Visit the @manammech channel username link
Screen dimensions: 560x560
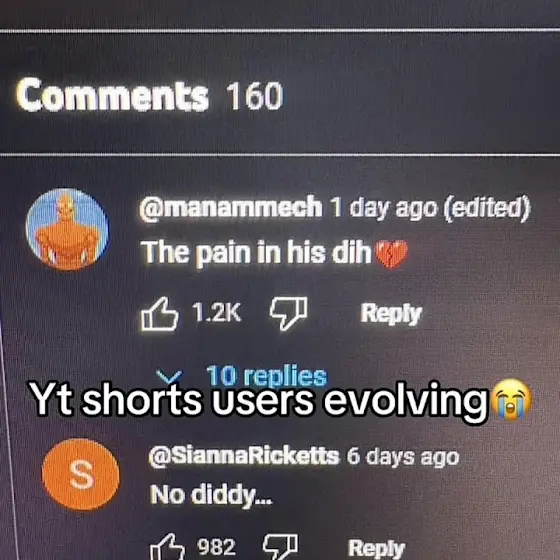click(230, 208)
